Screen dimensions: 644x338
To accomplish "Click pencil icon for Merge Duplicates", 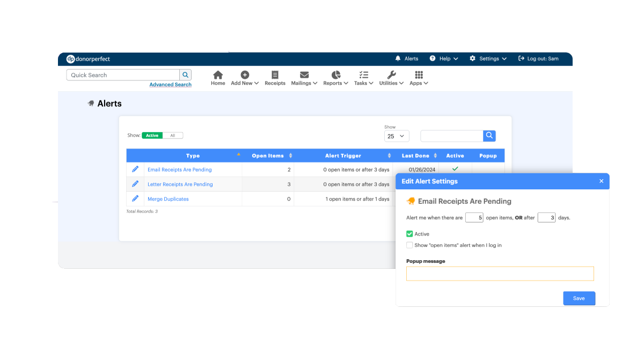I will (135, 199).
